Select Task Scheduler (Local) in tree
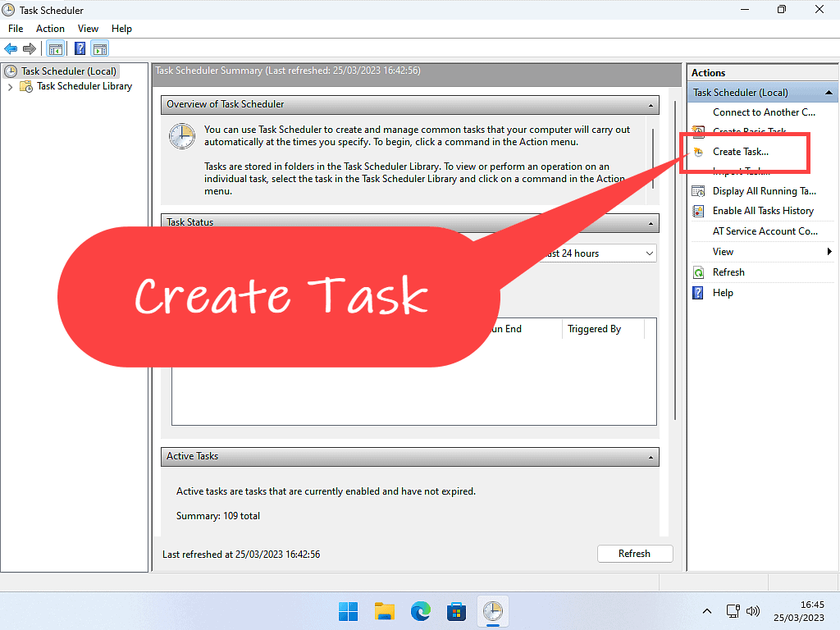 click(69, 71)
